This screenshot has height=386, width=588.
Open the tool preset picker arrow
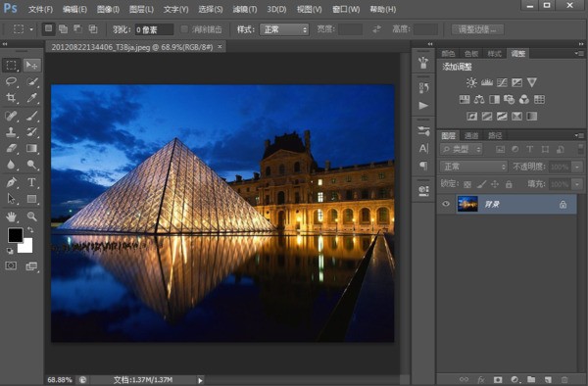pyautogui.click(x=31, y=29)
